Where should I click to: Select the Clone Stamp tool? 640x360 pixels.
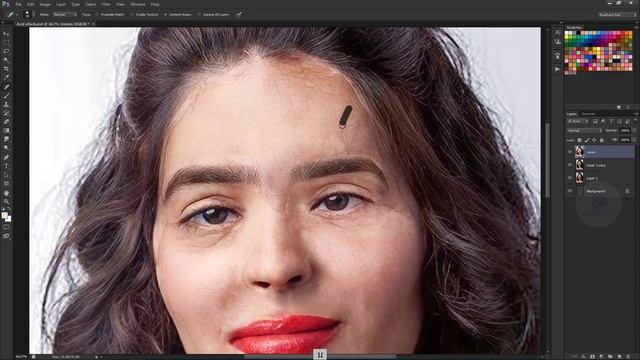[x=6, y=104]
